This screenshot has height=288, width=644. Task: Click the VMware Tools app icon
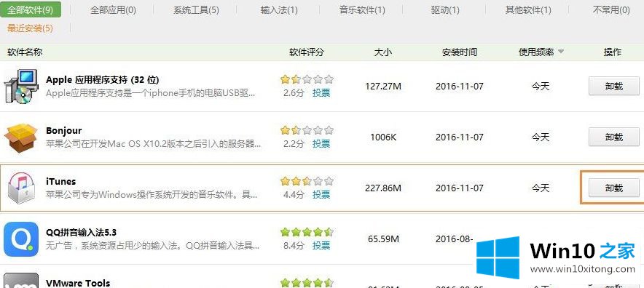click(21, 281)
